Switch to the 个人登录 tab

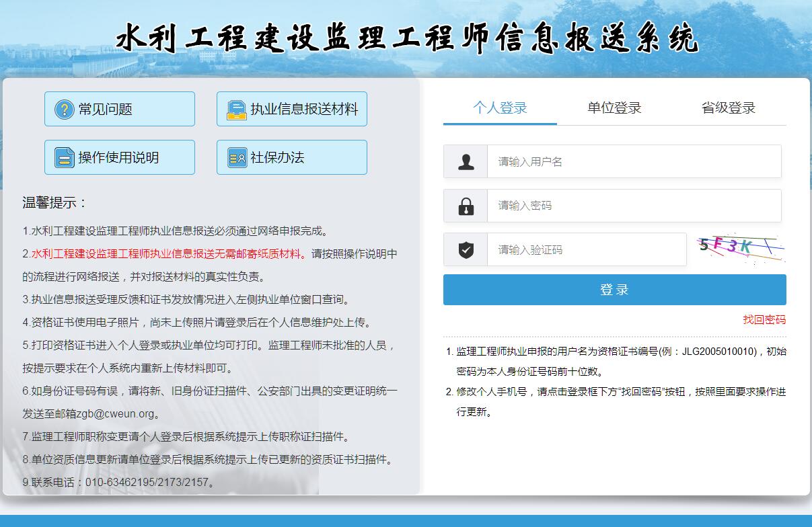[x=500, y=108]
